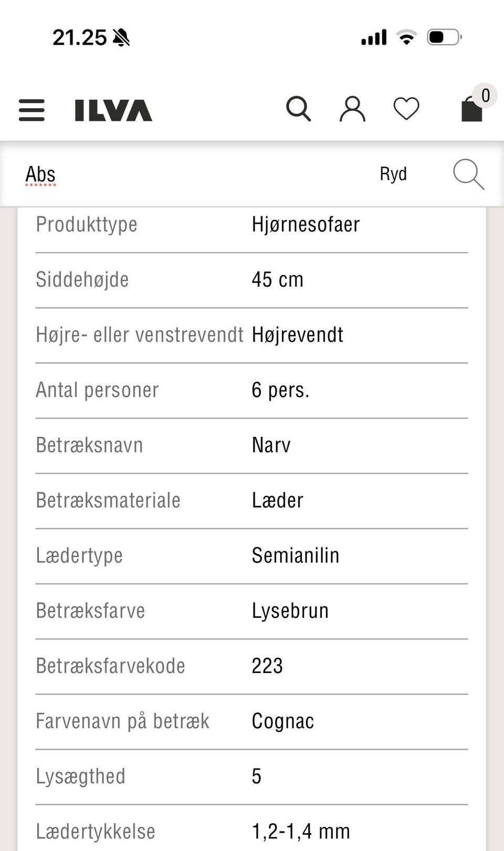Clear the search using the Ryd button
This screenshot has height=851, width=504.
tap(393, 174)
